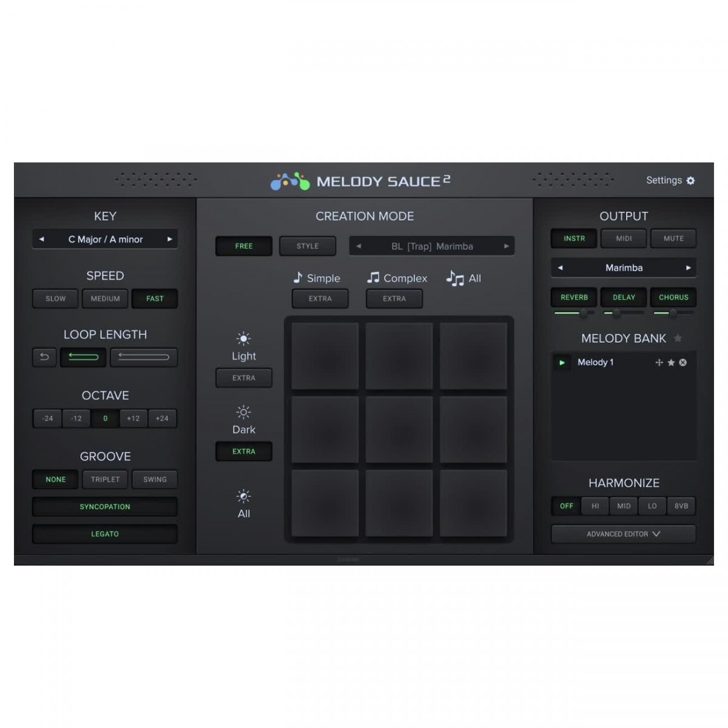728x728 pixels.
Task: Set speed to Medium
Action: 105,298
